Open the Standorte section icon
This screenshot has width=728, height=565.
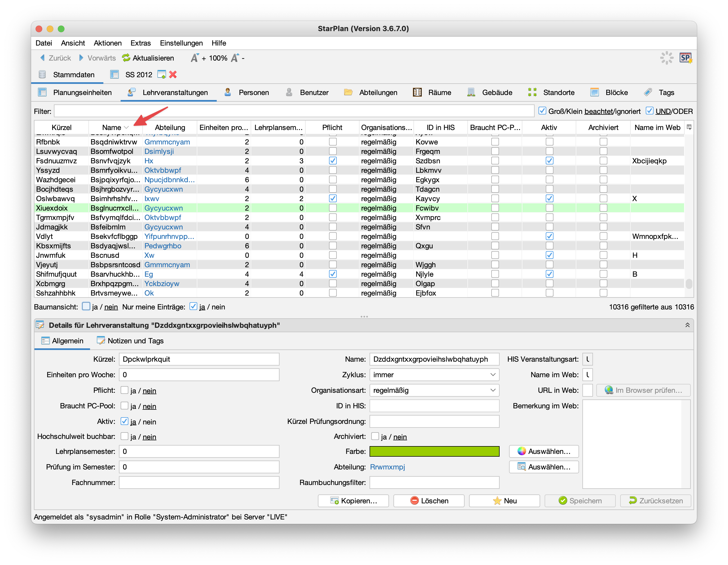pos(532,92)
